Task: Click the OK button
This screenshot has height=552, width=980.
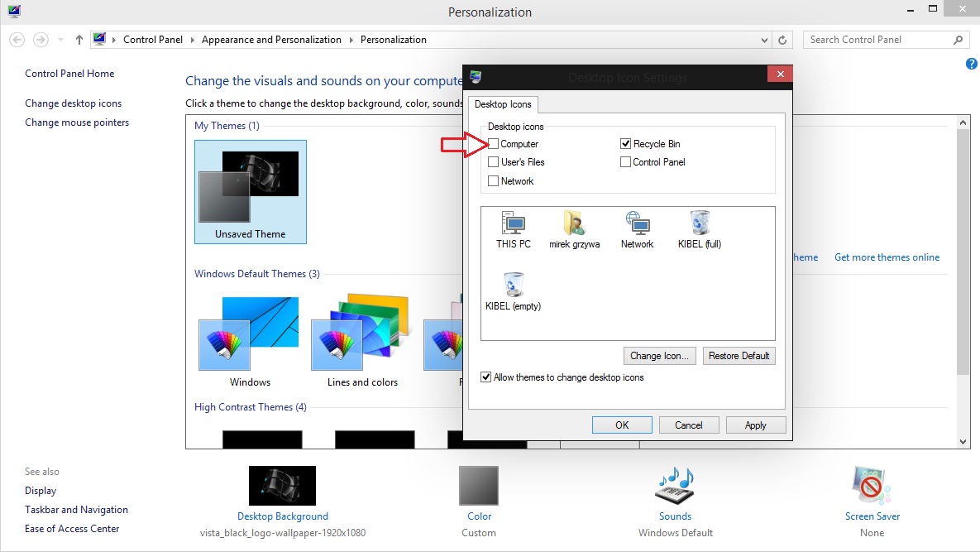Action: (x=622, y=425)
